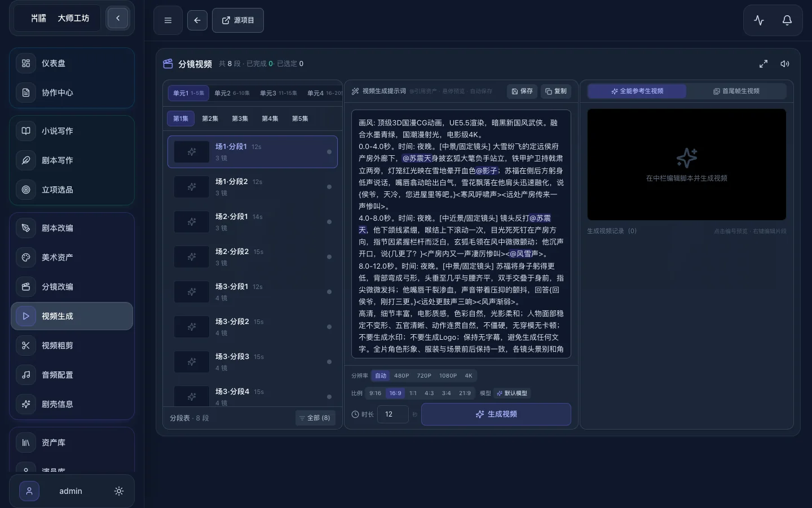812x508 pixels.
Task: Open 音频配置 with the music note icon
Action: (72, 375)
